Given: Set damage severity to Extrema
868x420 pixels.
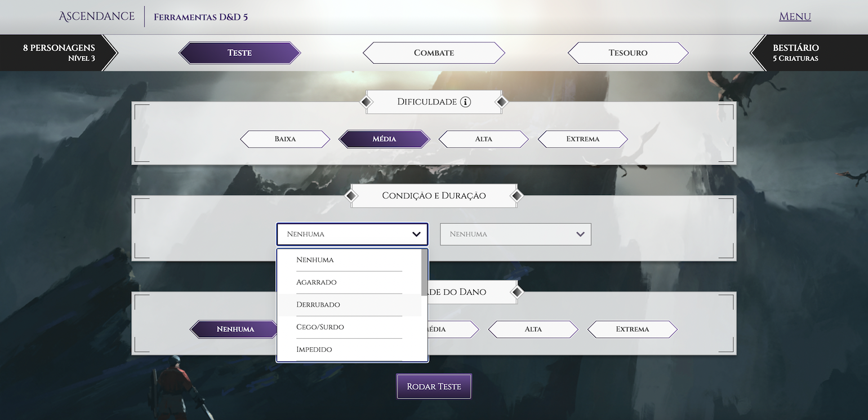Looking at the screenshot, I should pos(632,329).
